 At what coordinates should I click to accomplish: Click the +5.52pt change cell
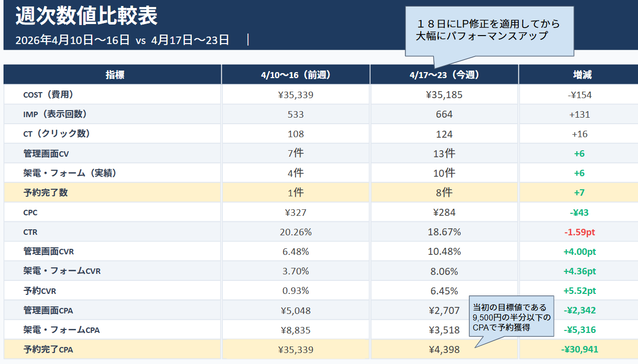pos(579,291)
